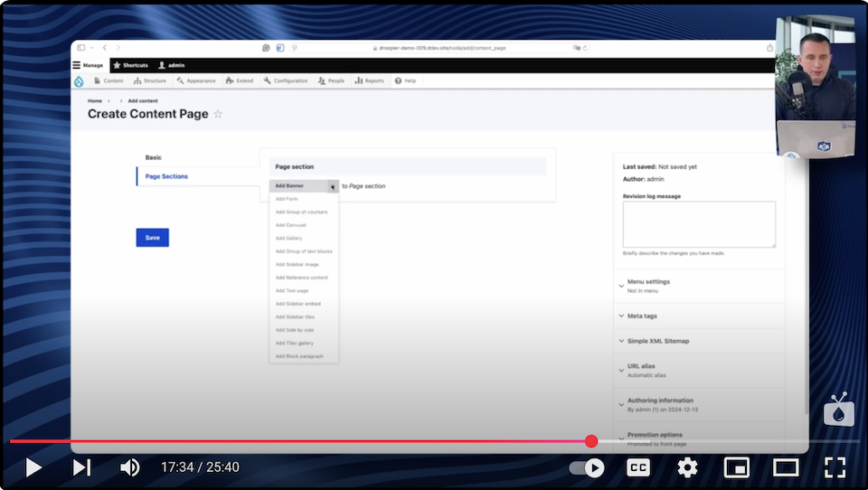Switch to miniplayer mode
The width and height of the screenshot is (868, 490).
[x=737, y=468]
